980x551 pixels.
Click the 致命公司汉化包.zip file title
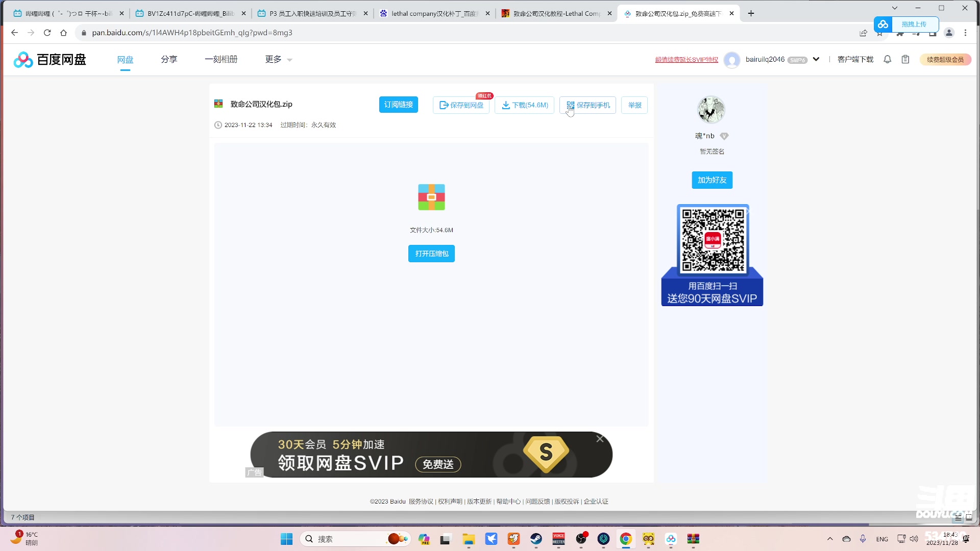click(261, 104)
